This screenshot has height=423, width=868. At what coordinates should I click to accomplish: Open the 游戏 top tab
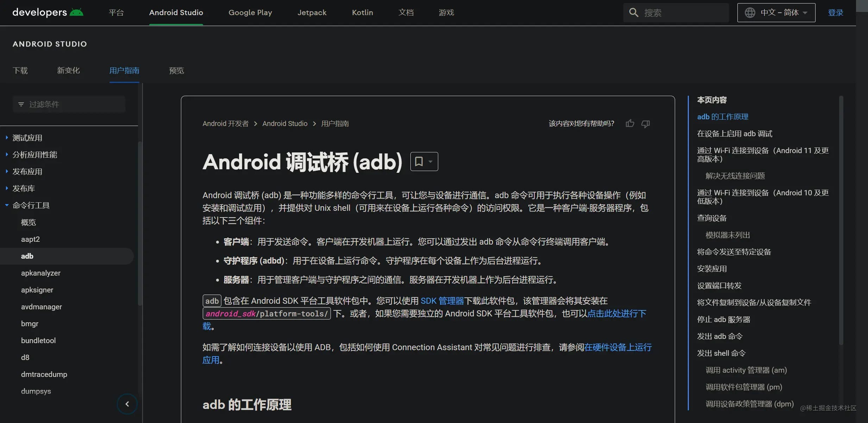tap(446, 13)
